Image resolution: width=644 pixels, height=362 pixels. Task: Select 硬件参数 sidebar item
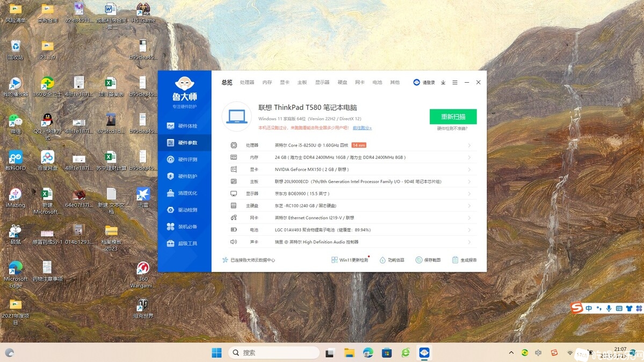[184, 142]
